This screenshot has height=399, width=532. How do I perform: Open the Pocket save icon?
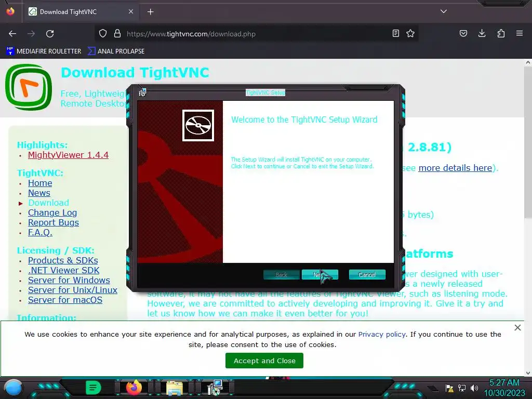coord(463,33)
